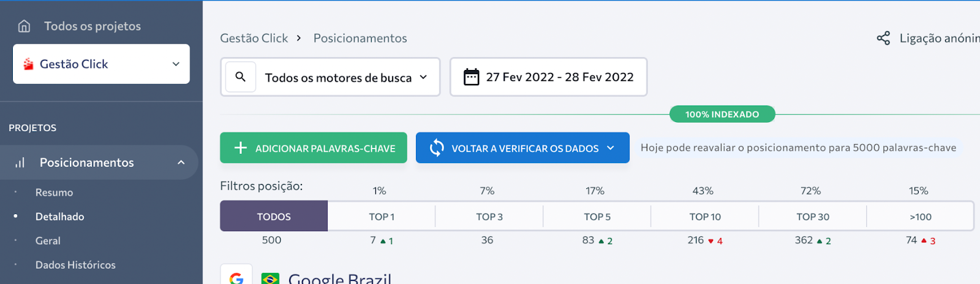Click the search magnifier icon

coord(241,77)
